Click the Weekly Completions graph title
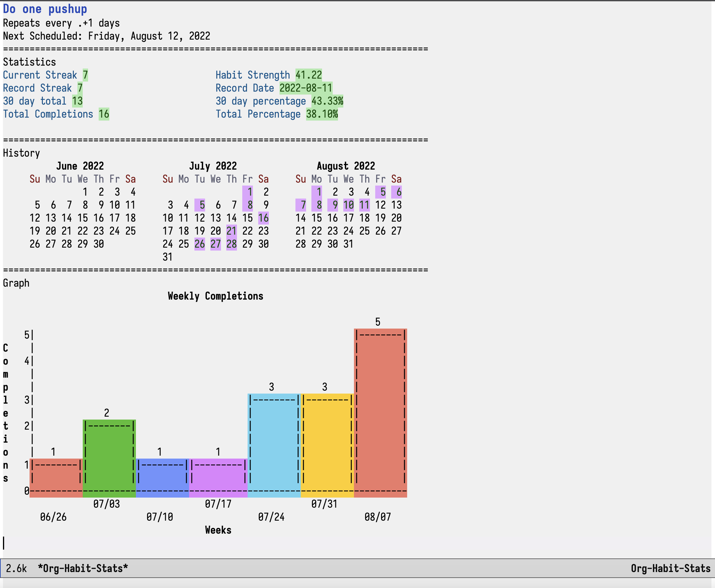The image size is (715, 588). point(215,296)
